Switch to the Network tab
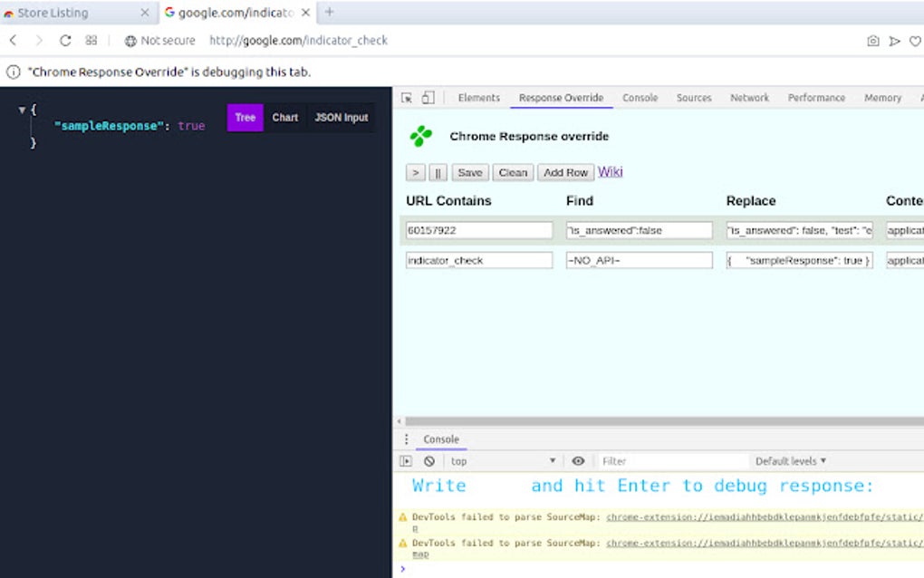924x578 pixels. [749, 97]
